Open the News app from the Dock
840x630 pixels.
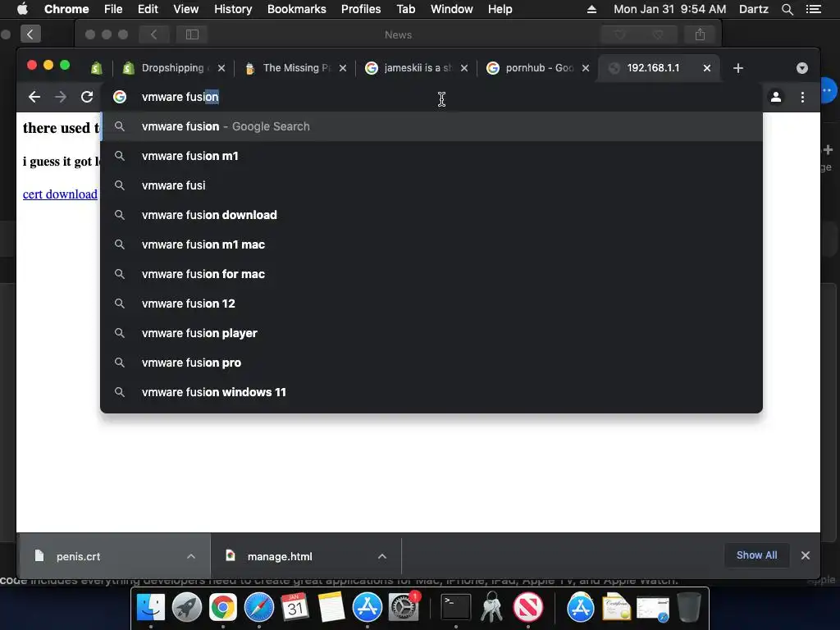click(x=528, y=607)
